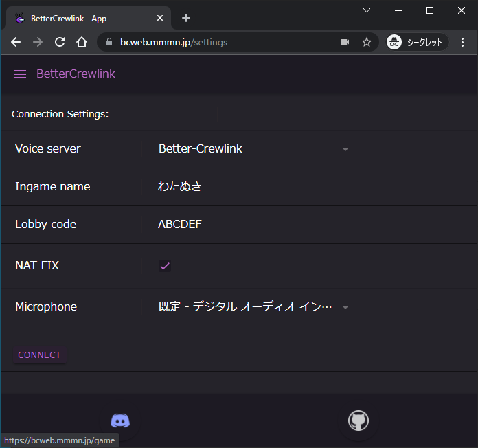The height and width of the screenshot is (448, 478).
Task: Open the GitHub link icon
Action: [358, 421]
